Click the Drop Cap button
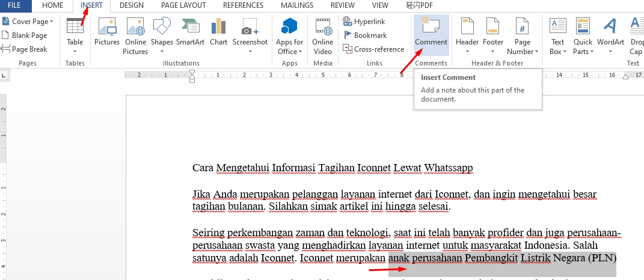Image resolution: width=644 pixels, height=280 pixels. [636, 36]
